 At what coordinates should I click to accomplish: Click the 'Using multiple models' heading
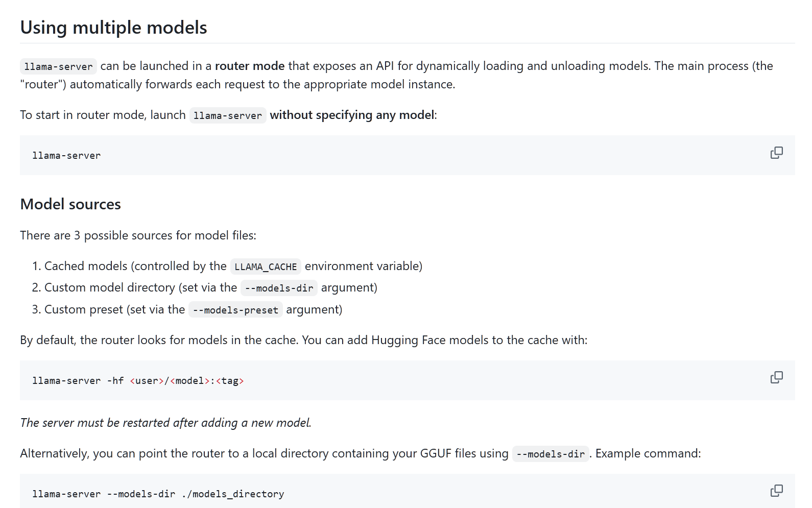[x=113, y=28]
